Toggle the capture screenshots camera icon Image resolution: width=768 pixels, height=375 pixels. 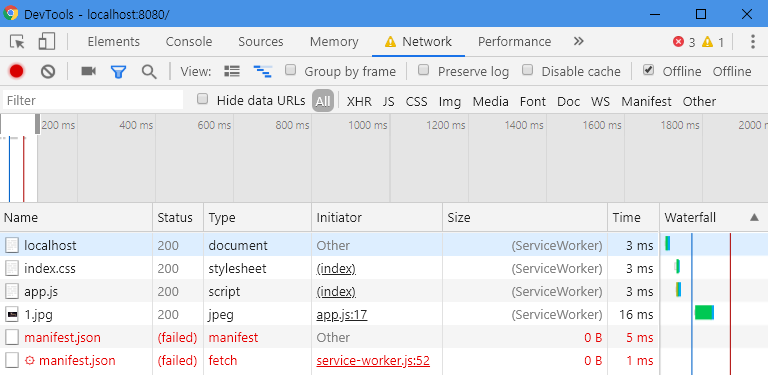pyautogui.click(x=88, y=71)
